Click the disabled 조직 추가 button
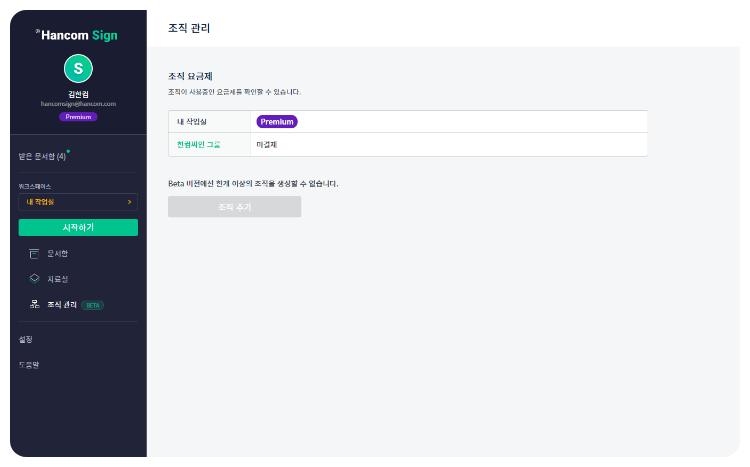This screenshot has height=467, width=750. tap(234, 207)
